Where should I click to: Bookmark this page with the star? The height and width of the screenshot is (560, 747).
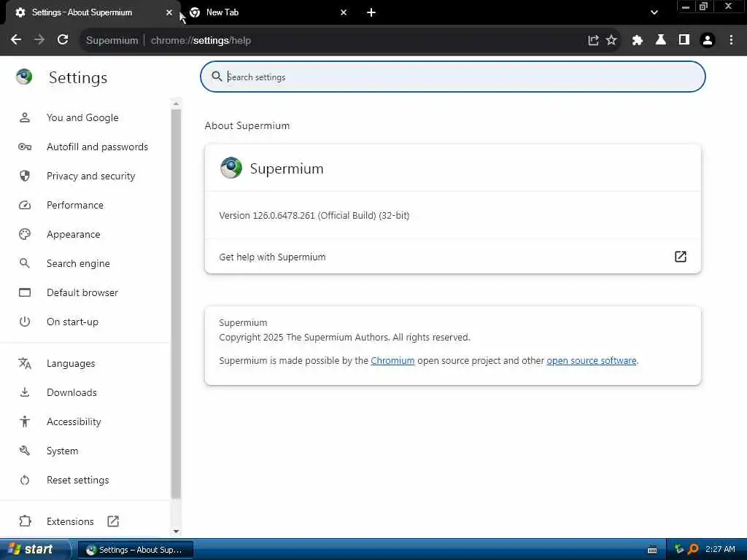(611, 41)
